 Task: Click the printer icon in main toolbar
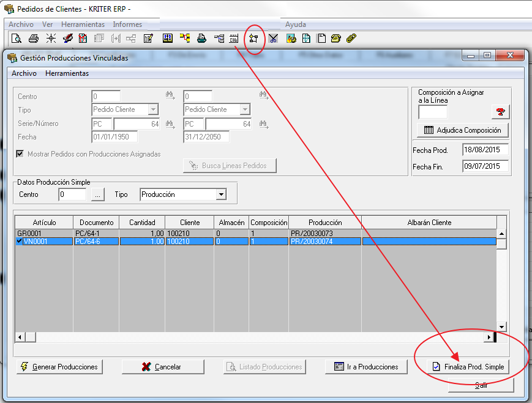click(33, 39)
